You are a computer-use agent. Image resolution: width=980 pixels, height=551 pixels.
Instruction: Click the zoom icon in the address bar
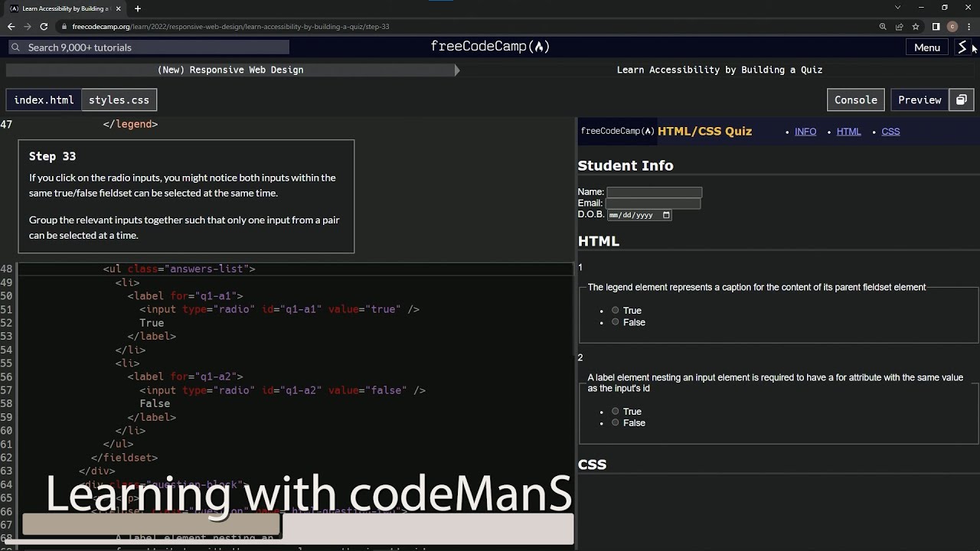coord(882,26)
